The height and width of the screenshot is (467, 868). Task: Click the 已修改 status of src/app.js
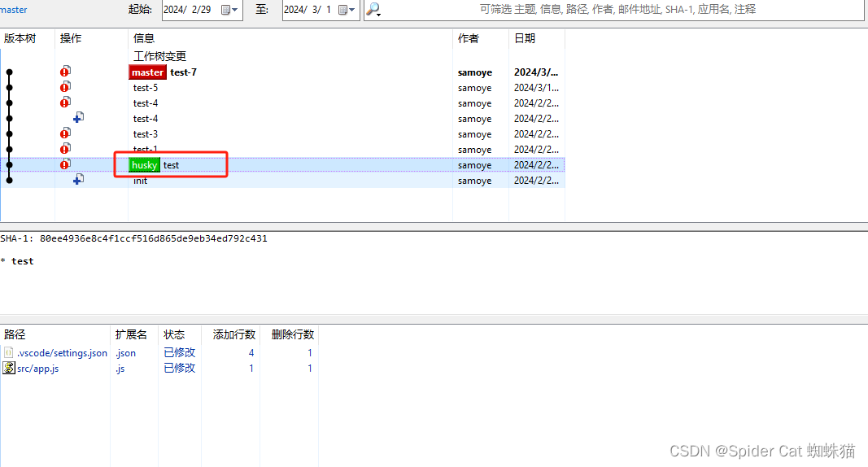click(179, 368)
